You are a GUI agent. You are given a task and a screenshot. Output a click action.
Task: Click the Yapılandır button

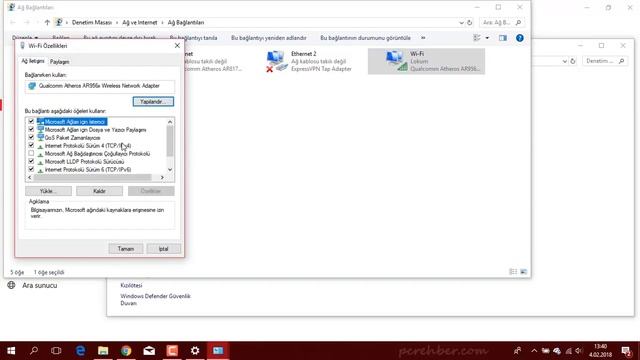click(153, 101)
